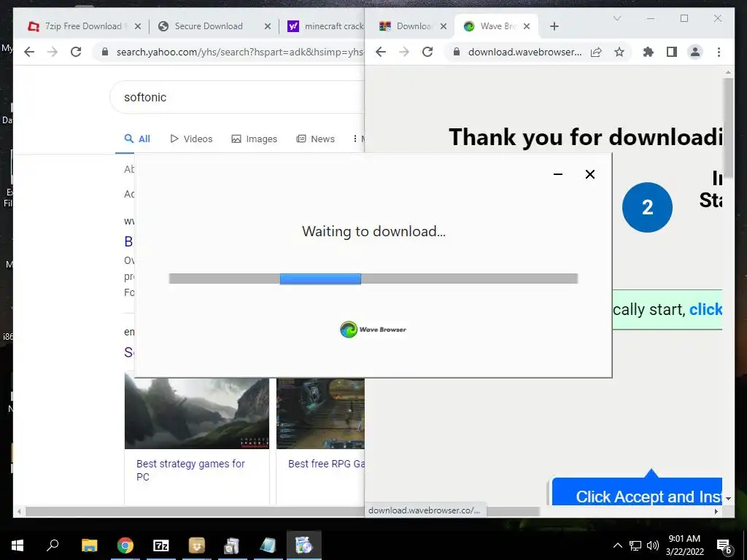Minimize the Wave Browser installer dialog
Screen dimensions: 747x560
pyautogui.click(x=558, y=174)
